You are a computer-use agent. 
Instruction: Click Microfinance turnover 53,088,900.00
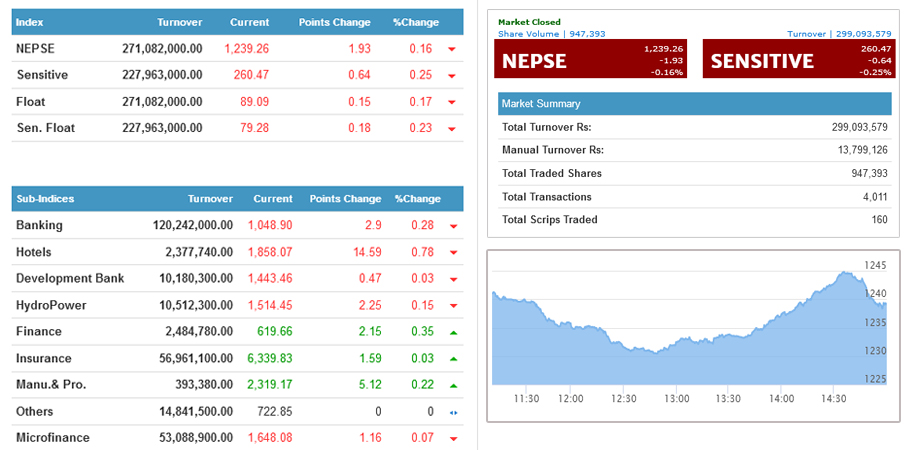click(x=196, y=438)
